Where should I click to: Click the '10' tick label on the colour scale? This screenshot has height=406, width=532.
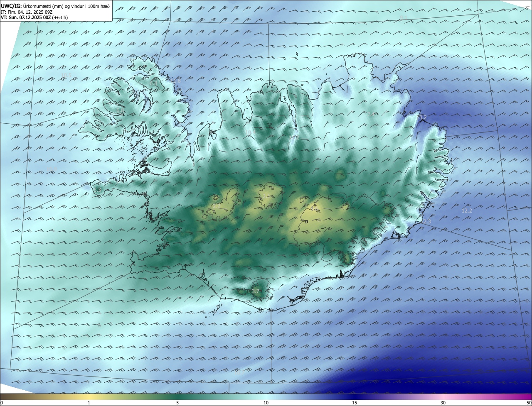(266, 403)
